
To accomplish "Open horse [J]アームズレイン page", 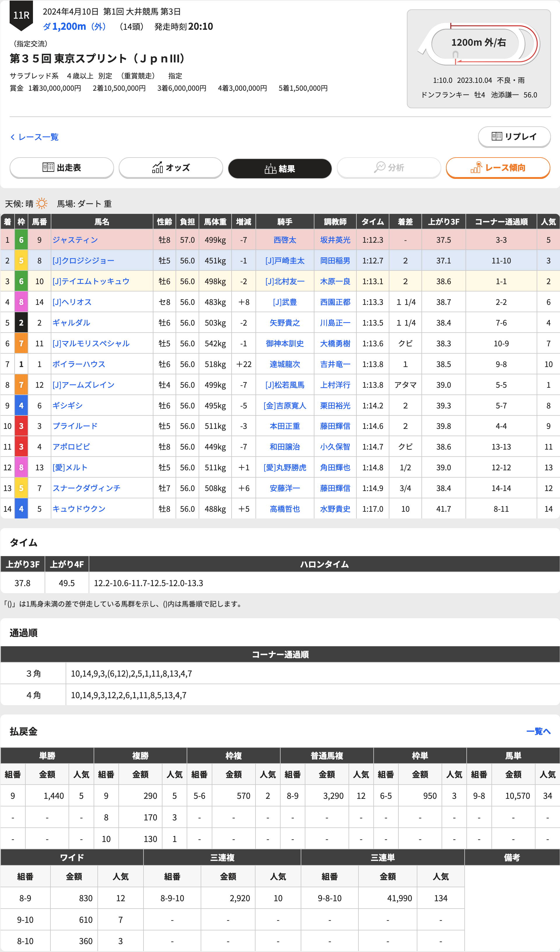I will tap(83, 385).
